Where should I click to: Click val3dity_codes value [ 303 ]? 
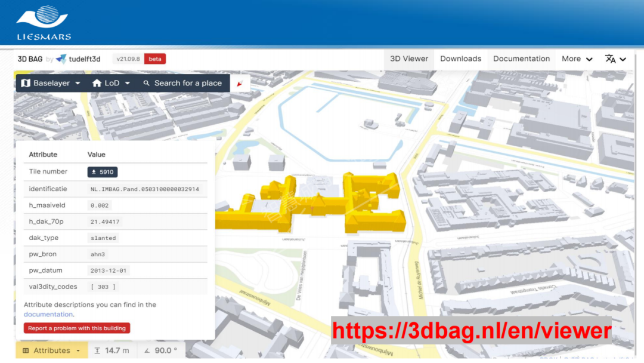[103, 287]
